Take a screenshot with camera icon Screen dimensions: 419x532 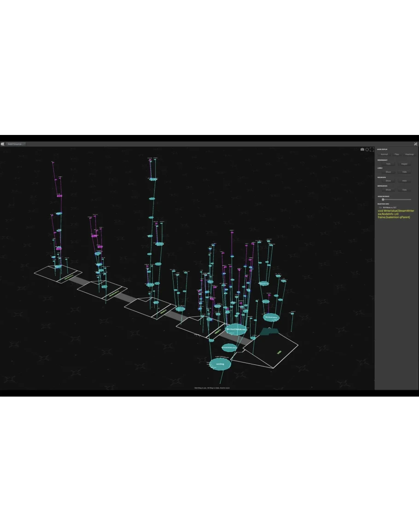362,149
